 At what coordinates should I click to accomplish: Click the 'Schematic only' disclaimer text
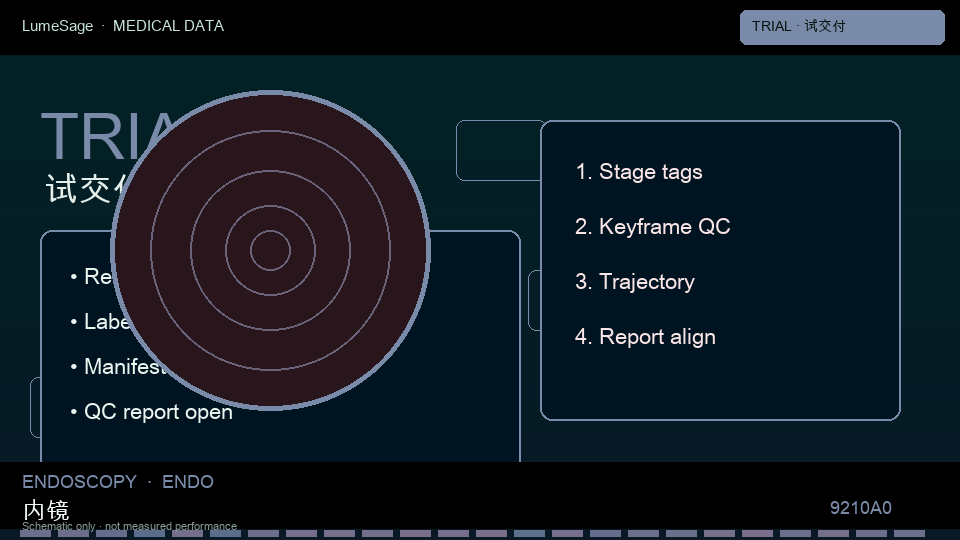tap(129, 526)
